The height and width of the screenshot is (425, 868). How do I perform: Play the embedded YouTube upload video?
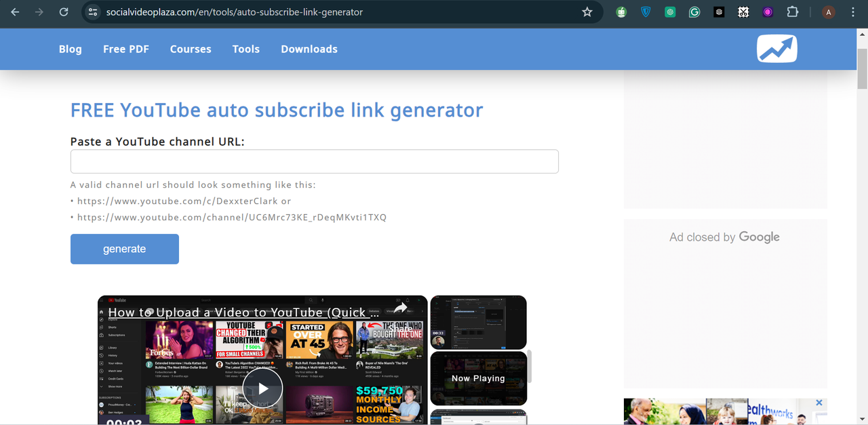coord(262,388)
